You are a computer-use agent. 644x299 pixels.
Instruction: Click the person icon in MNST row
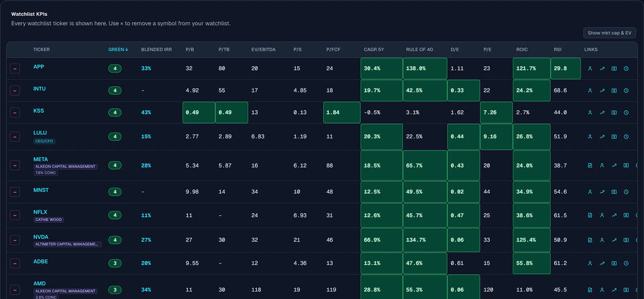[590, 191]
